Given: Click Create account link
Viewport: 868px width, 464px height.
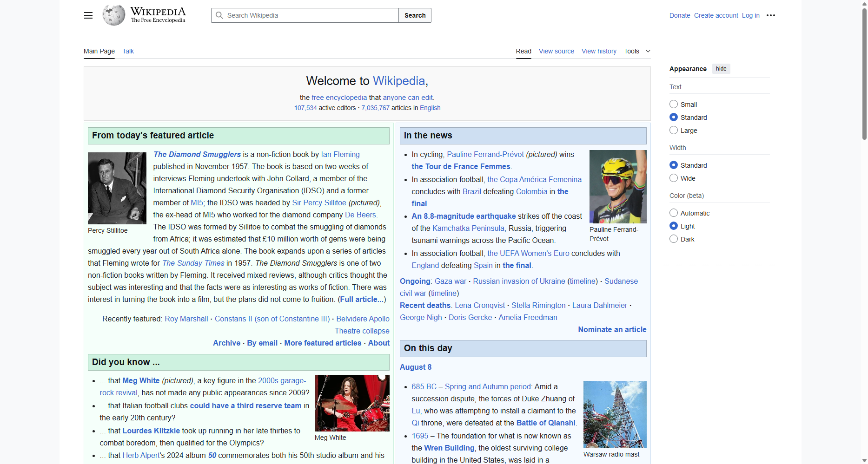Looking at the screenshot, I should tap(716, 15).
